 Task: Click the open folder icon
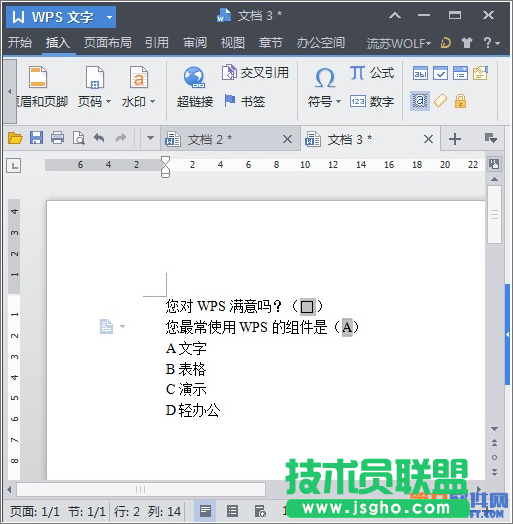15,138
